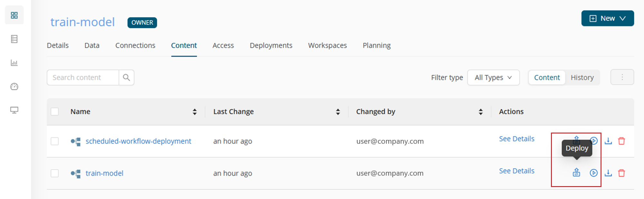Download train-model via its download icon

click(x=608, y=173)
